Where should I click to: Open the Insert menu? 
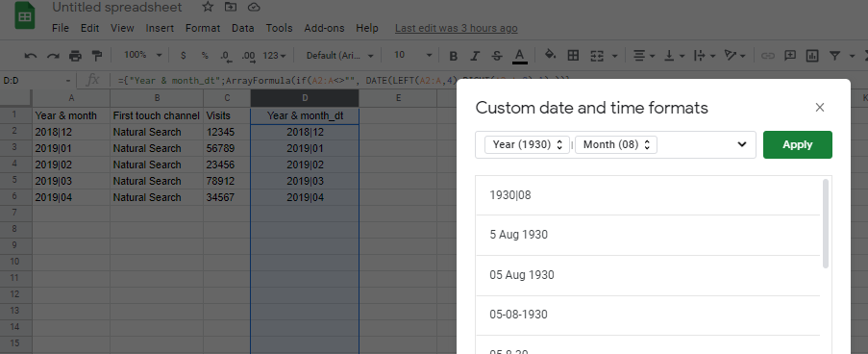pyautogui.click(x=160, y=28)
